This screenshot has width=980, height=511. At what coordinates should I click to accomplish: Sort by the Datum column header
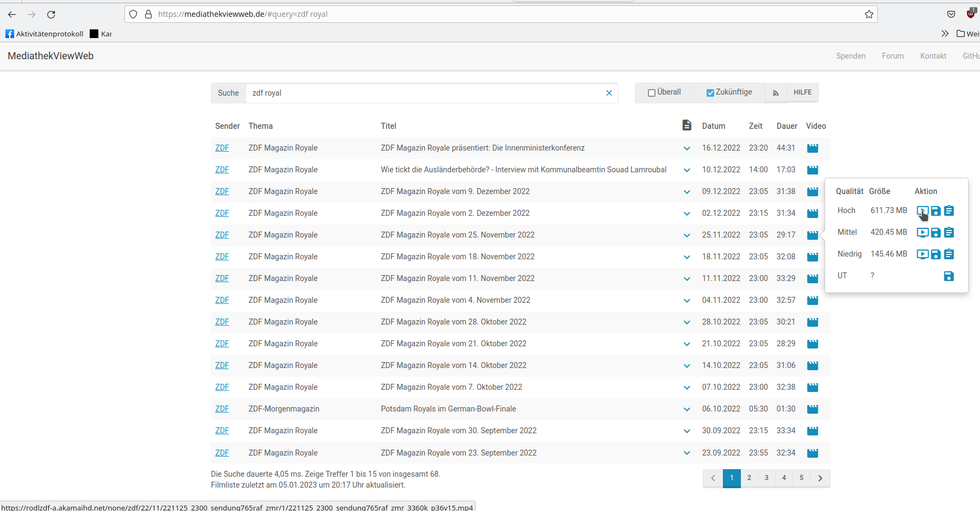point(713,126)
